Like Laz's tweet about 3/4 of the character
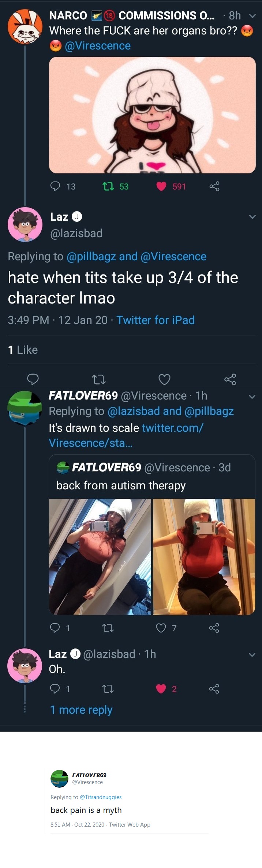The height and width of the screenshot is (868, 262). coord(164,379)
